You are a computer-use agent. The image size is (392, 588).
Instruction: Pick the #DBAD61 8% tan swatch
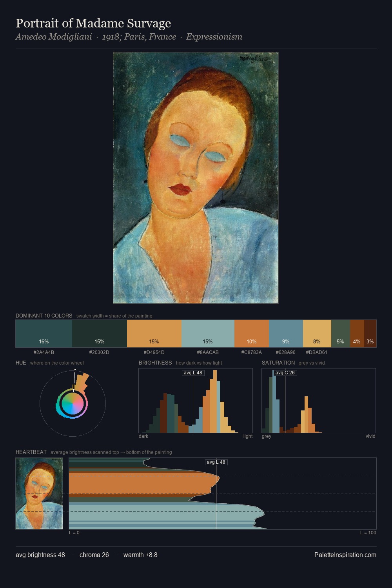coord(317,334)
